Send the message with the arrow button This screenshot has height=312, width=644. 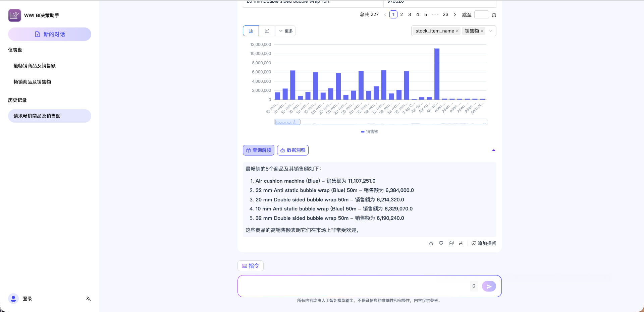[489, 286]
